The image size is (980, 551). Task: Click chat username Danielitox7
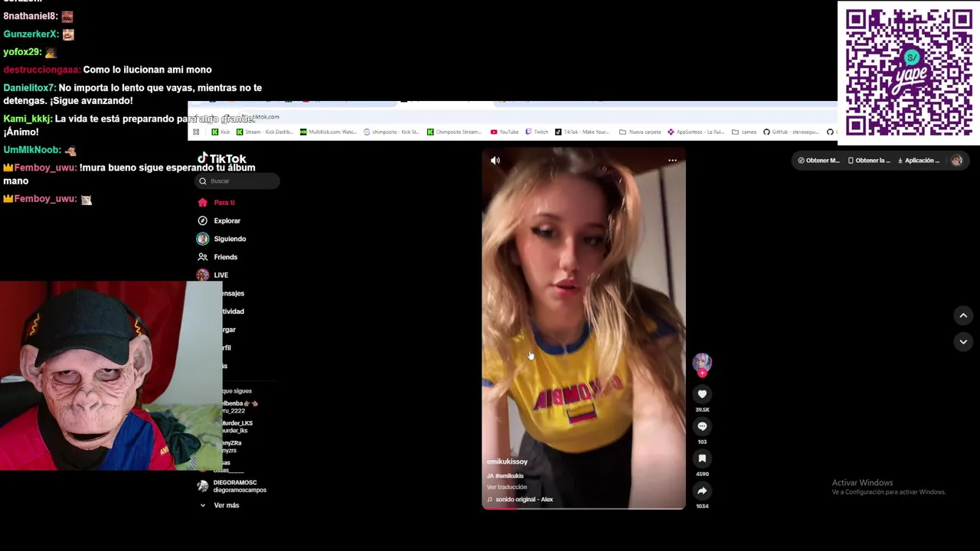[29, 88]
